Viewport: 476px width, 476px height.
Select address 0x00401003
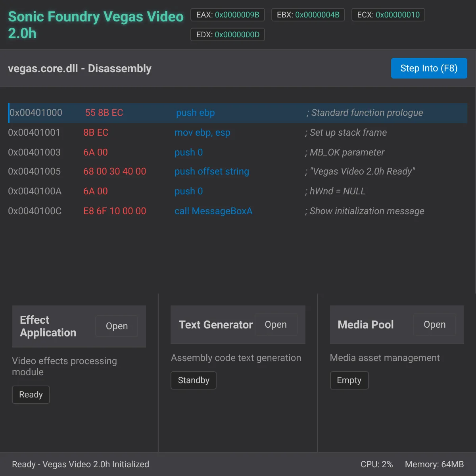(x=34, y=152)
